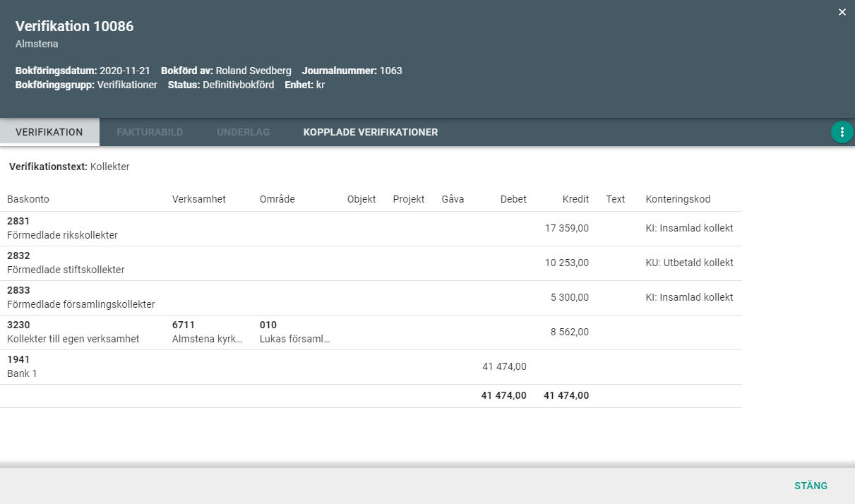Click the bold debet total 41 474,00
855x504 pixels.
[x=504, y=395]
